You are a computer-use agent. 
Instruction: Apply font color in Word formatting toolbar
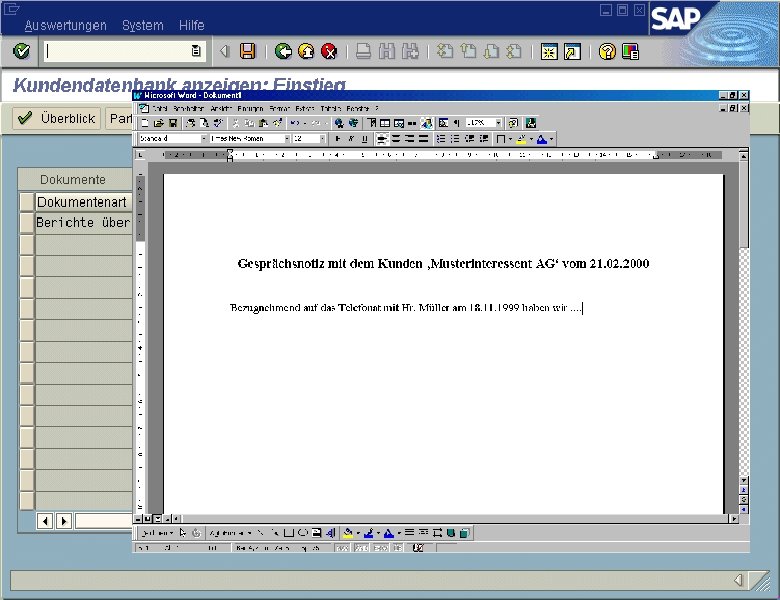point(542,139)
